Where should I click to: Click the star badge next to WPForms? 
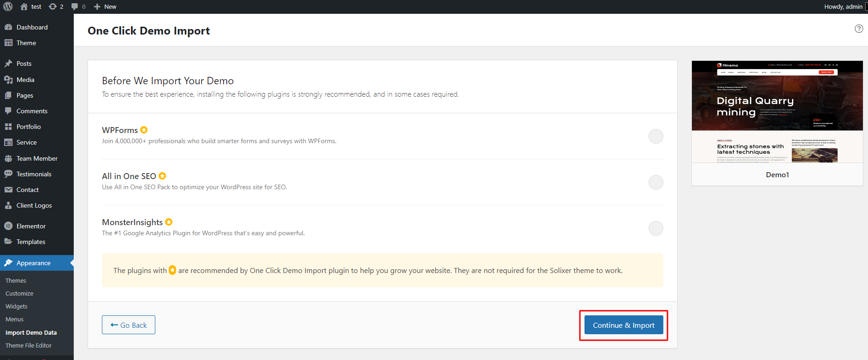[144, 130]
